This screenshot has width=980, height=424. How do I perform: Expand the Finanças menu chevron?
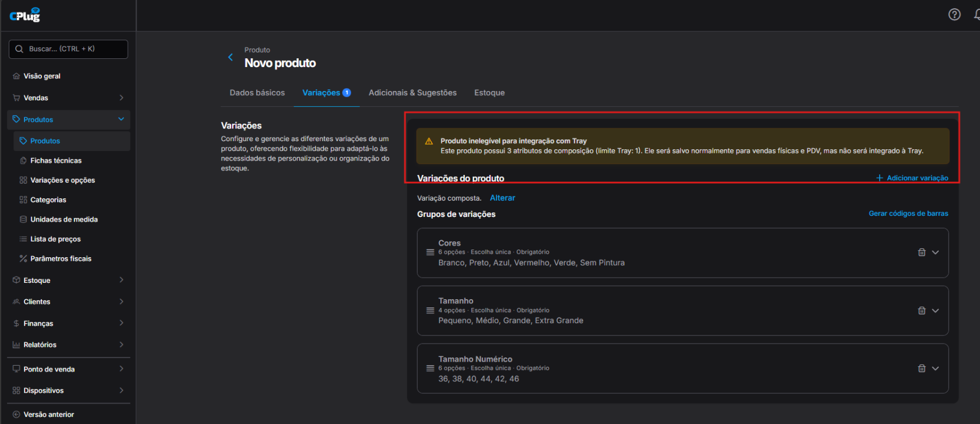tap(121, 323)
